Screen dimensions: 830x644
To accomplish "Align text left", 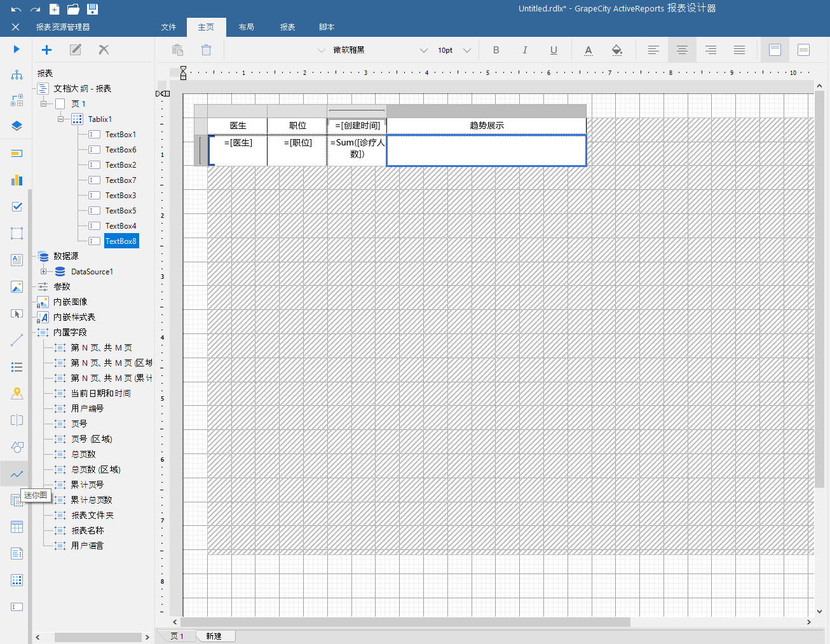I will (x=653, y=50).
